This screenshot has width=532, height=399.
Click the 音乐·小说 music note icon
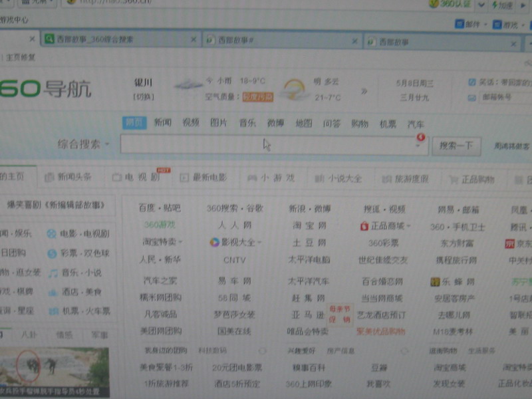[x=53, y=273]
